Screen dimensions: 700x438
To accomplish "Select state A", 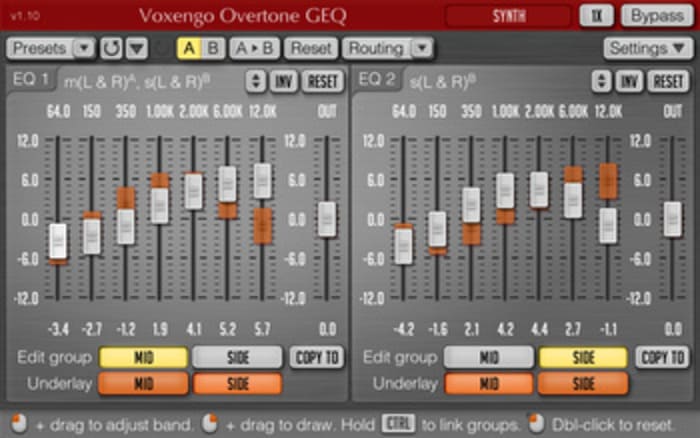I will 190,48.
